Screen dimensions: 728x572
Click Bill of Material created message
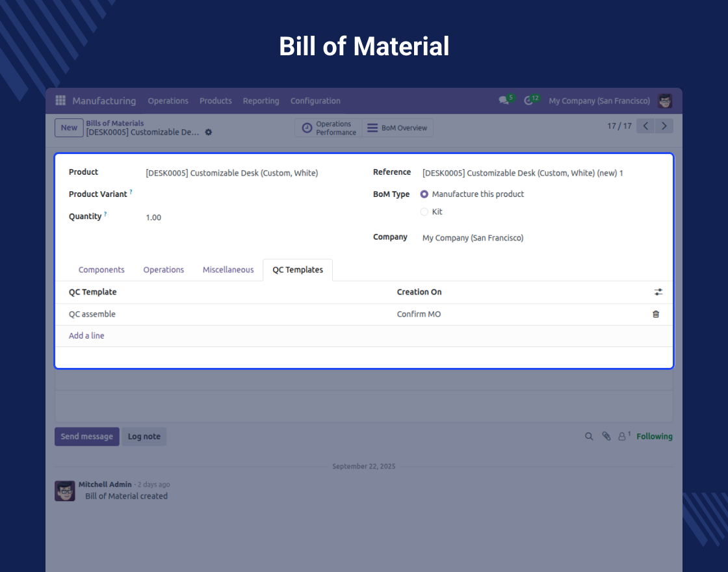pos(126,496)
